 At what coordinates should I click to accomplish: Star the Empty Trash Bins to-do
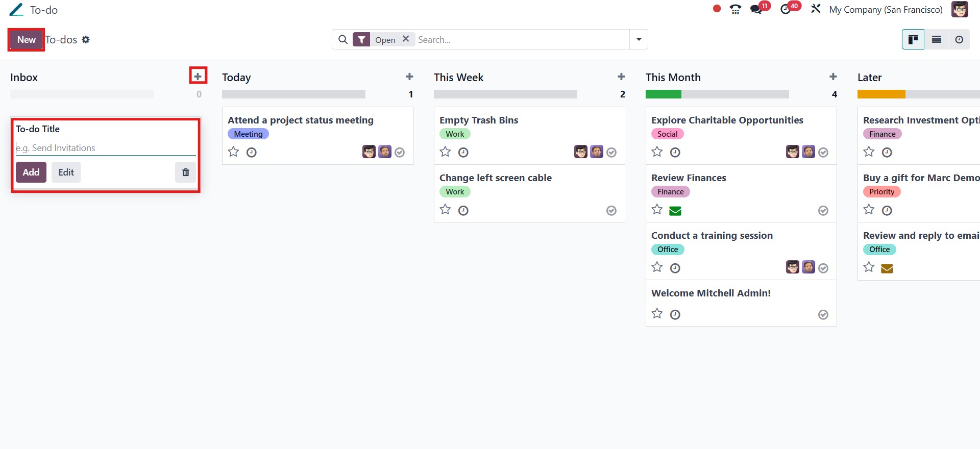click(445, 152)
